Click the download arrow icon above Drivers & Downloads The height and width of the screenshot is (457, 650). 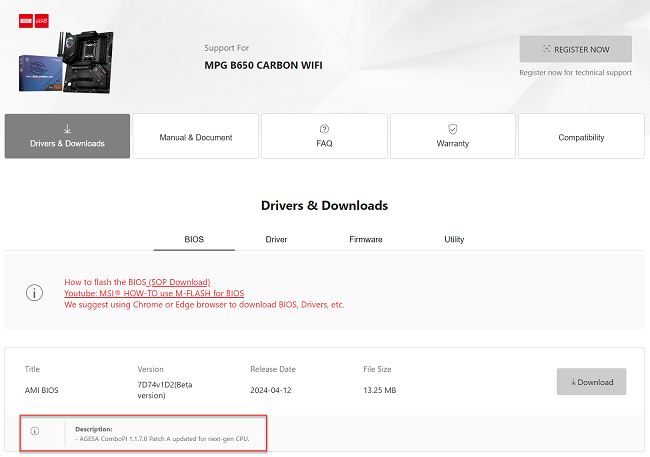67,128
